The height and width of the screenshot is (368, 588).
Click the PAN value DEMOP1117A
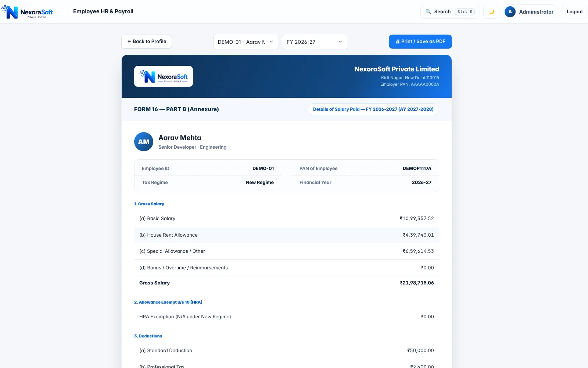pyautogui.click(x=417, y=169)
